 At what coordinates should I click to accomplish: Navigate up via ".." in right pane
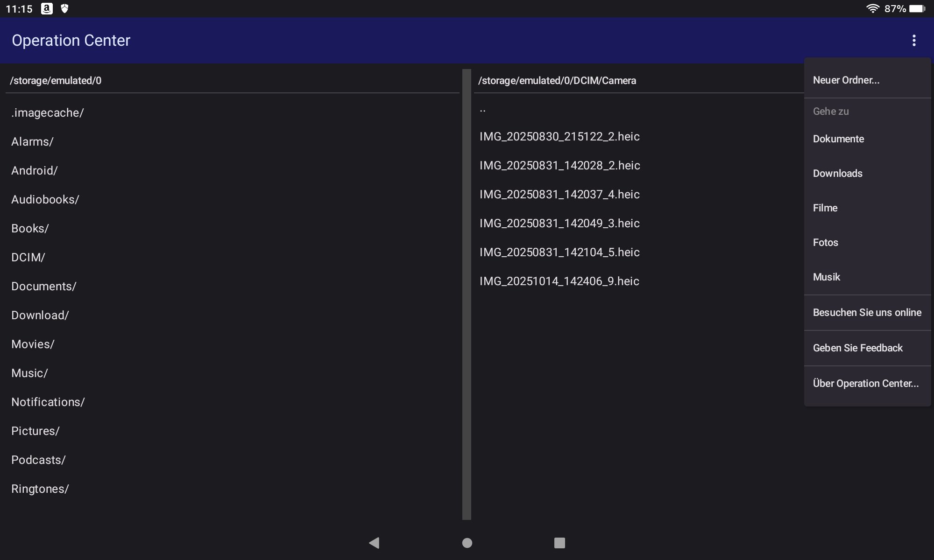coord(483,110)
